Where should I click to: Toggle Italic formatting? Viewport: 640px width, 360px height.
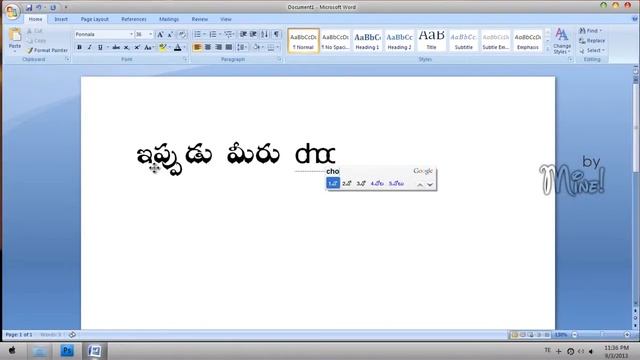pyautogui.click(x=90, y=47)
